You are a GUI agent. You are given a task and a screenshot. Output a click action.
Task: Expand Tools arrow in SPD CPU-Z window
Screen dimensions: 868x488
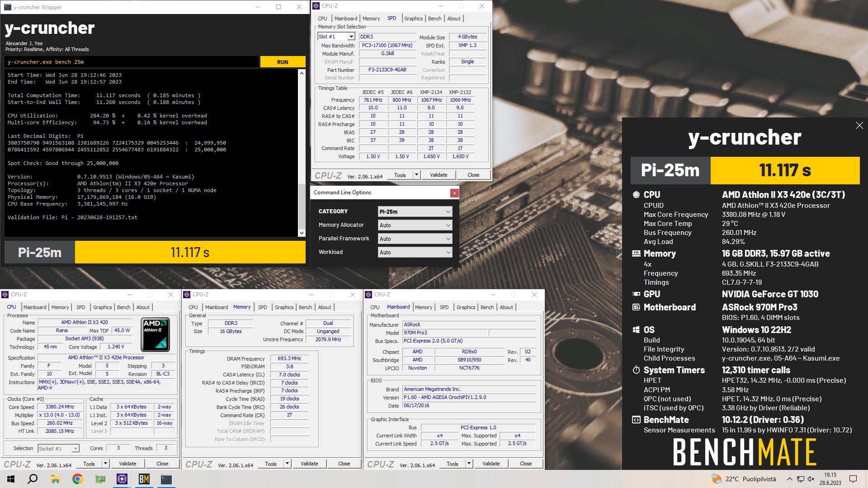tap(416, 175)
